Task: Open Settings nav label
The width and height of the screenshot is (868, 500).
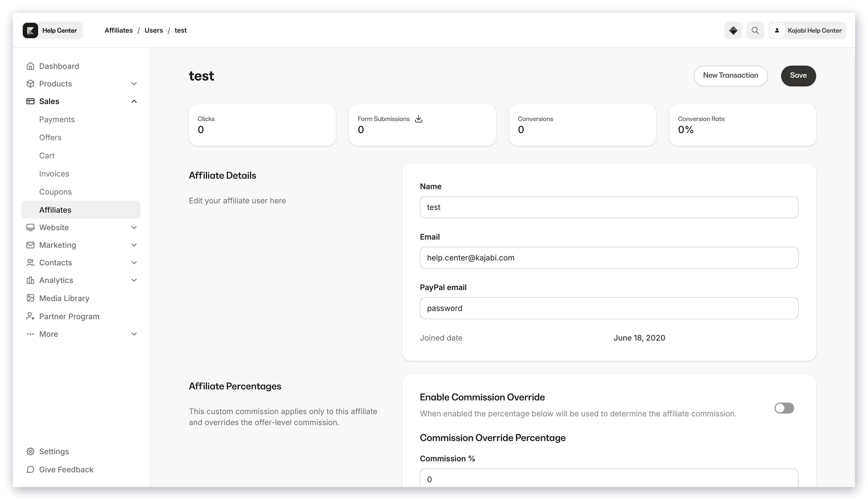Action: click(x=54, y=451)
